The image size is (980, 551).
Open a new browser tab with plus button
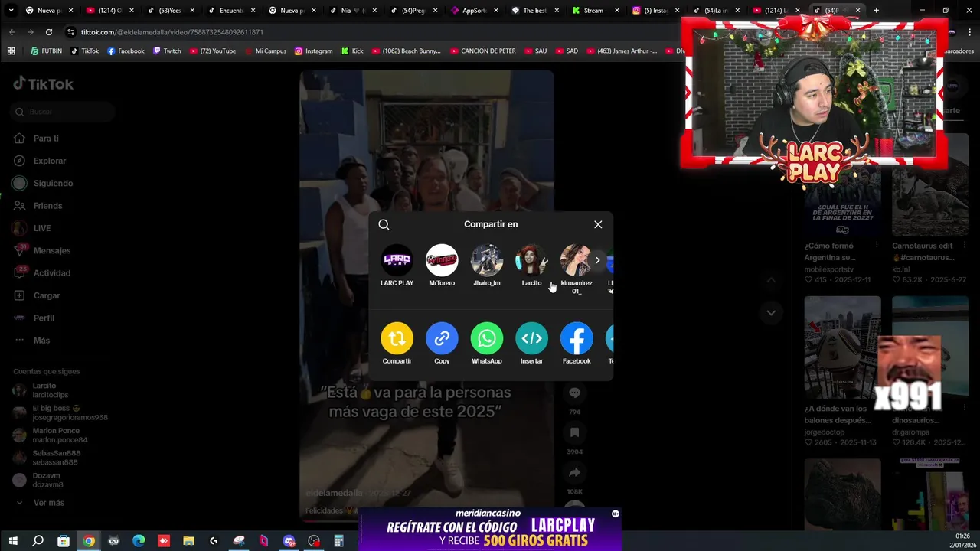tap(876, 11)
